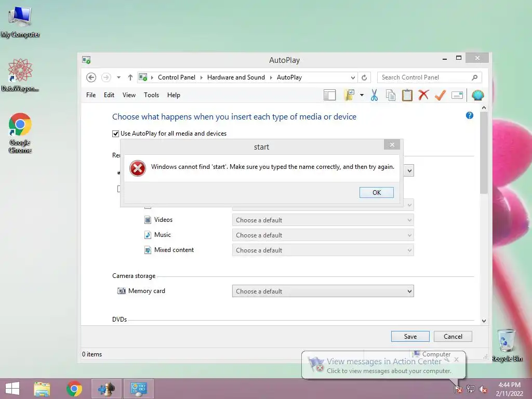Image resolution: width=532 pixels, height=399 pixels.
Task: Open the Help menu
Action: 174,95
